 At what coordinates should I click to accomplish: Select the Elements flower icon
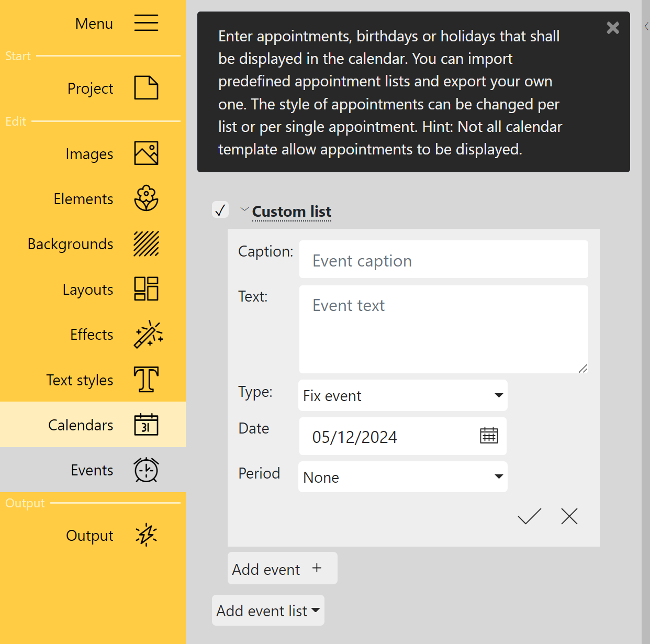(146, 198)
